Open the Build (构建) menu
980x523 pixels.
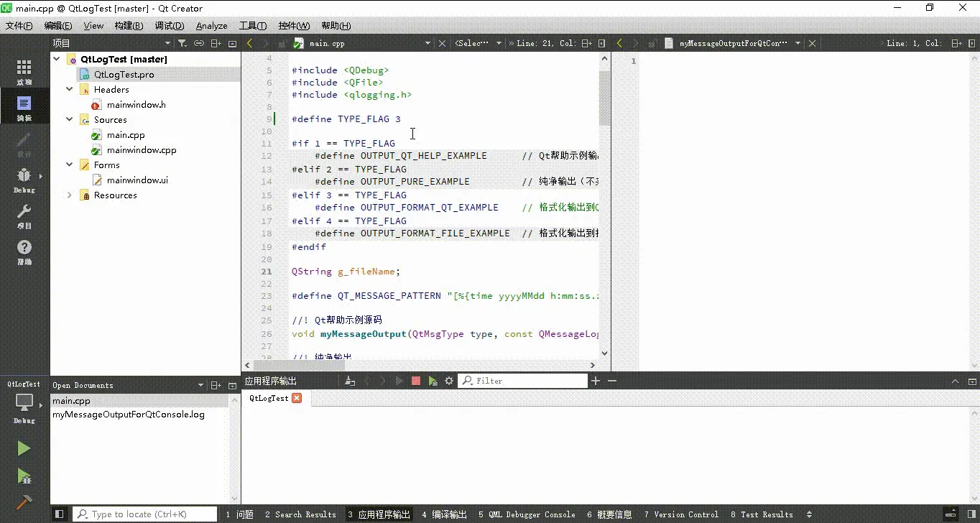click(129, 25)
